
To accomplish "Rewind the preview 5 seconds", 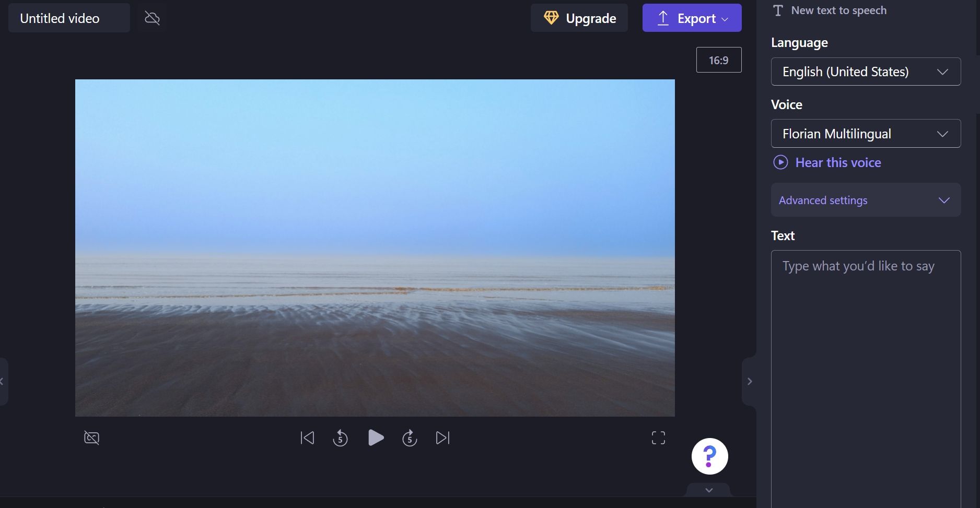I will click(x=341, y=438).
